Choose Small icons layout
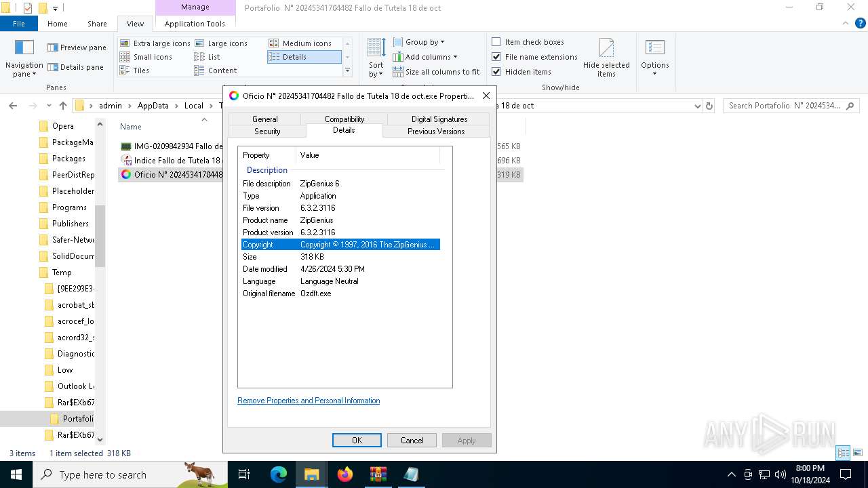This screenshot has width=868, height=488. coord(146,57)
